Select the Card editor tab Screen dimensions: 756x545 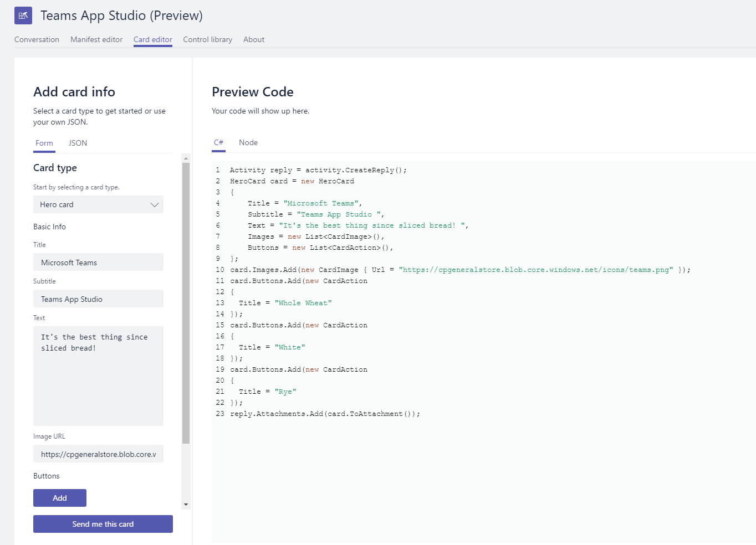152,39
